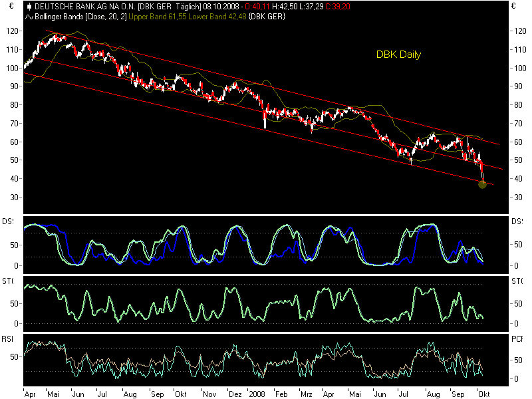Select the DEUTSCHE BANK AG NA O.N. title
This screenshot has height=399, width=532.
(x=85, y=7)
